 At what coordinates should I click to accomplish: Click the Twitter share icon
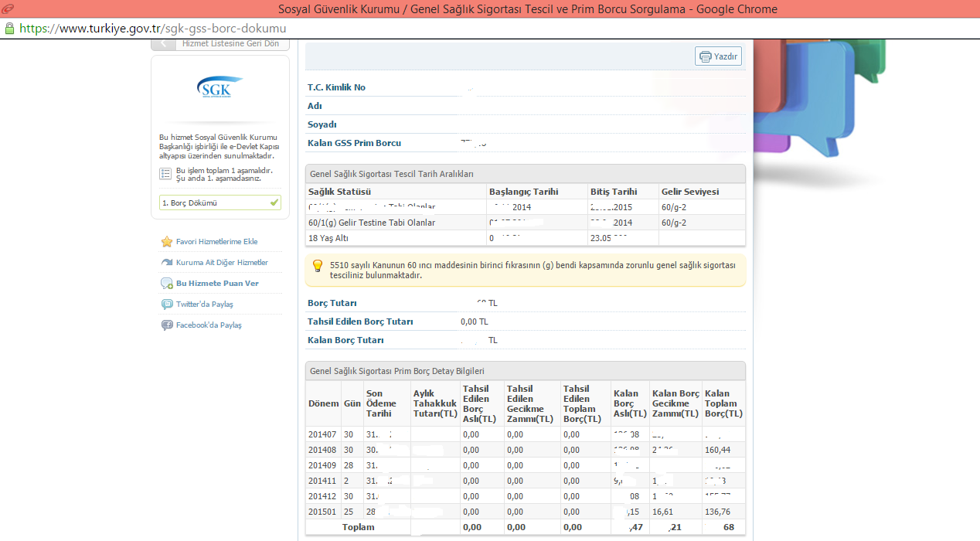pos(166,305)
